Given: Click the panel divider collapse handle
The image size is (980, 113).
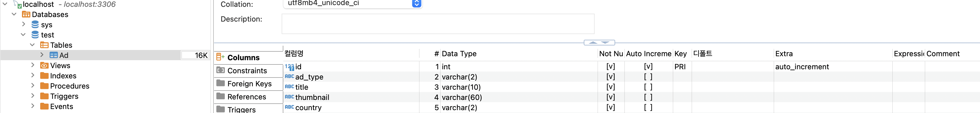Looking at the screenshot, I should (x=599, y=43).
